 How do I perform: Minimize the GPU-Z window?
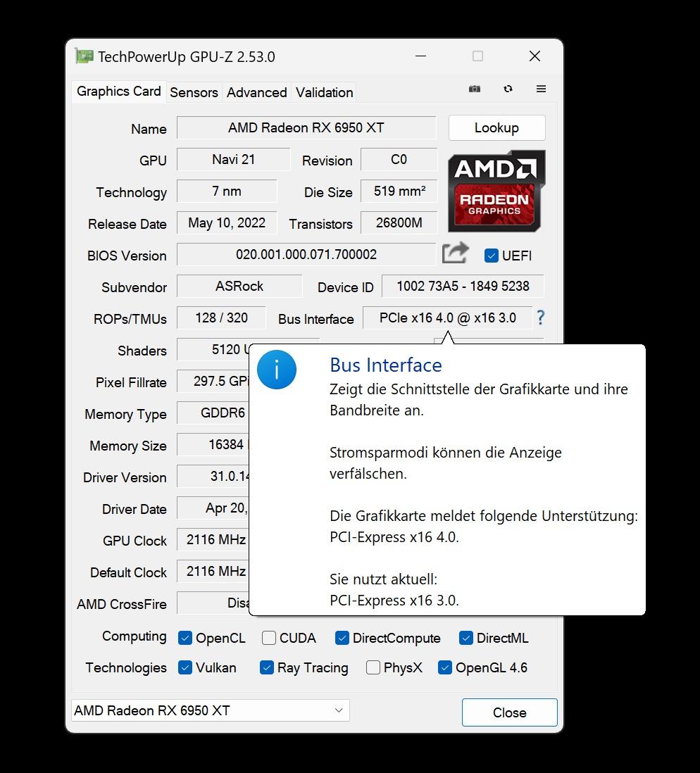coord(421,56)
